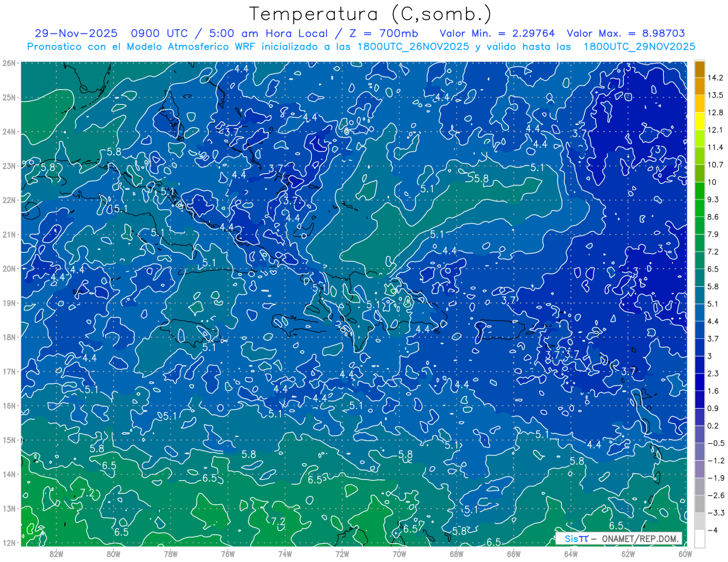The image size is (728, 562).
Task: Click the 7.9 label on the color scale
Action: (713, 234)
